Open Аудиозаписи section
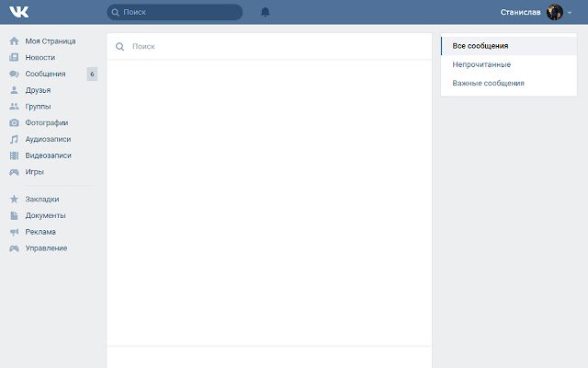Screen dimensions: 588x368 coord(48,139)
